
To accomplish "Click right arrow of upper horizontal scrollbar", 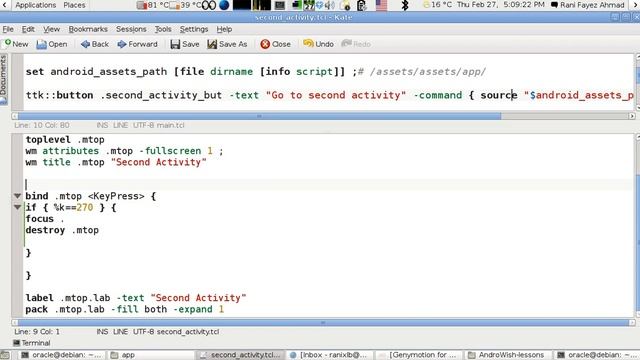I will point(632,116).
